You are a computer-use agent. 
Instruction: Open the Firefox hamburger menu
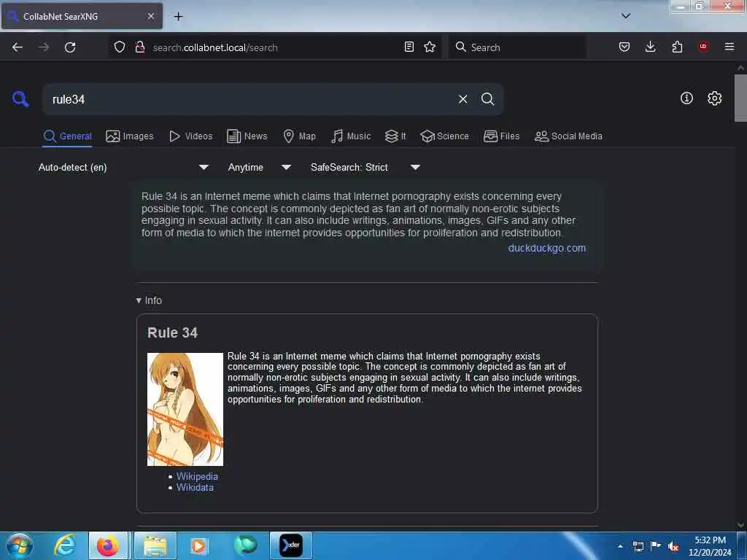tap(729, 47)
